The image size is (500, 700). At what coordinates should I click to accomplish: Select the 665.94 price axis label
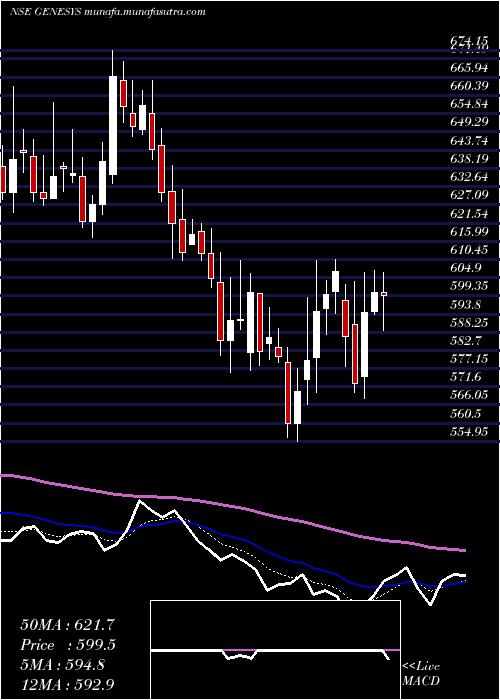coord(469,67)
